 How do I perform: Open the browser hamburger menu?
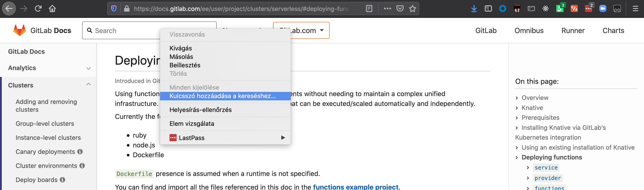click(635, 9)
